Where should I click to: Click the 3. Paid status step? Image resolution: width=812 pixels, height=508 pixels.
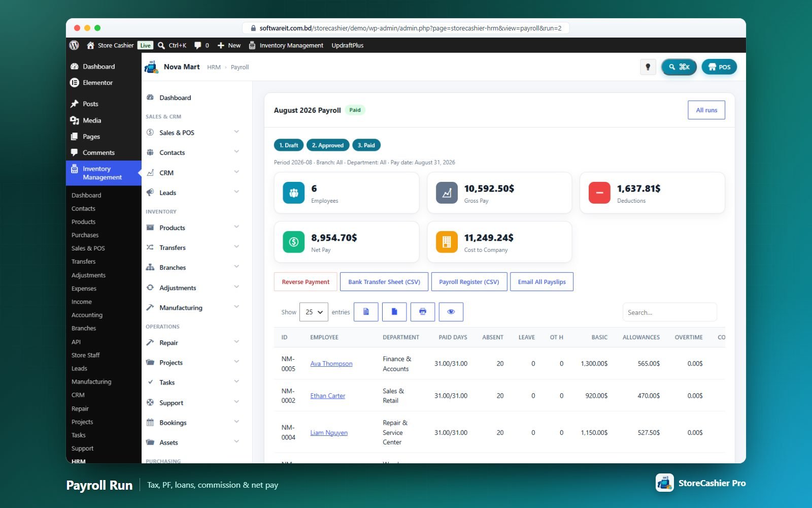tap(366, 145)
